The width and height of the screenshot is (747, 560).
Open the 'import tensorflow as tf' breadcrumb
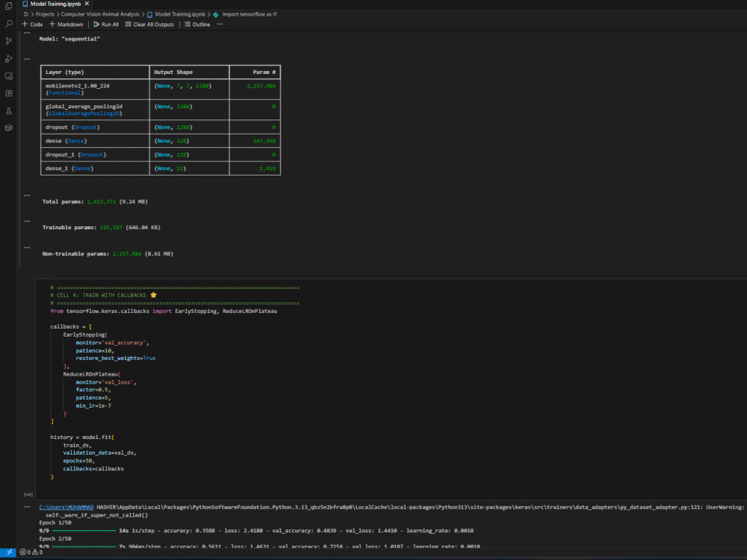tap(245, 14)
